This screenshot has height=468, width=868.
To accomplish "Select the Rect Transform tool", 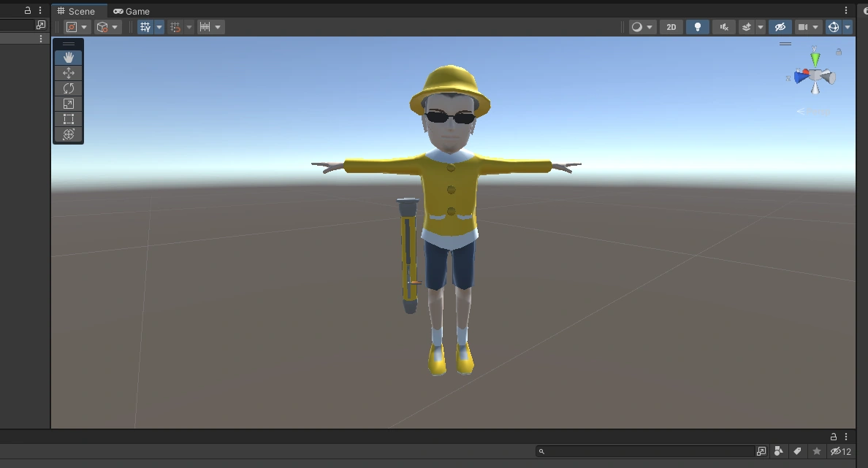I will click(68, 118).
